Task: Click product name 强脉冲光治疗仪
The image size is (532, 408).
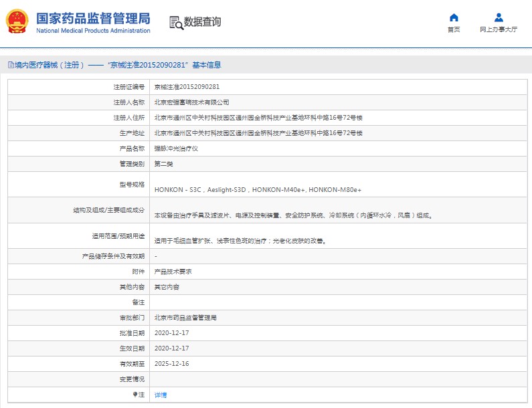Action: tap(176, 148)
